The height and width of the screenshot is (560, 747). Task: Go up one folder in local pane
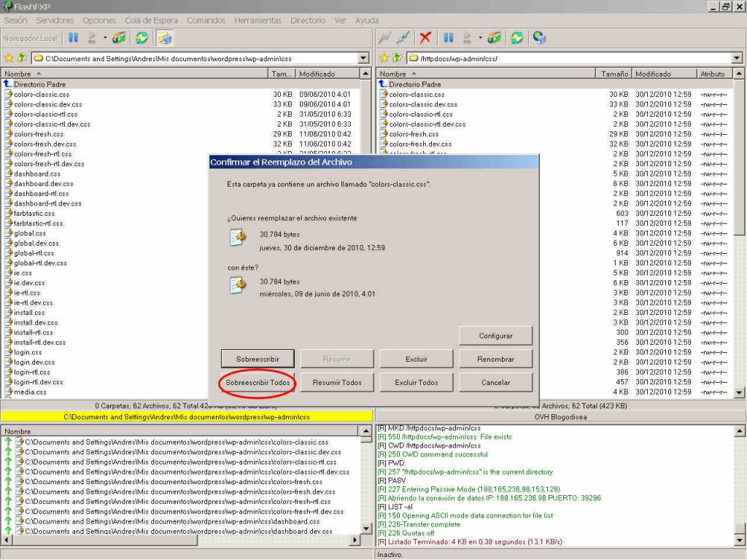tap(22, 58)
